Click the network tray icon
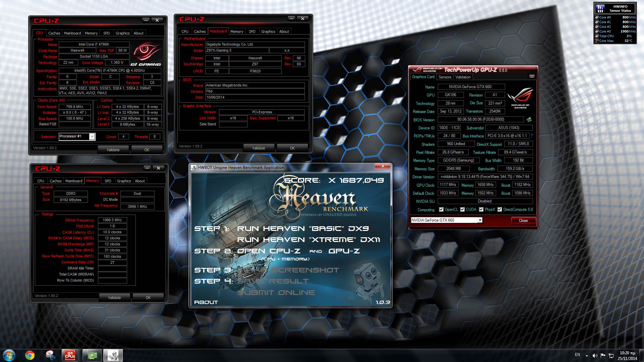The image size is (644, 362). click(x=611, y=355)
